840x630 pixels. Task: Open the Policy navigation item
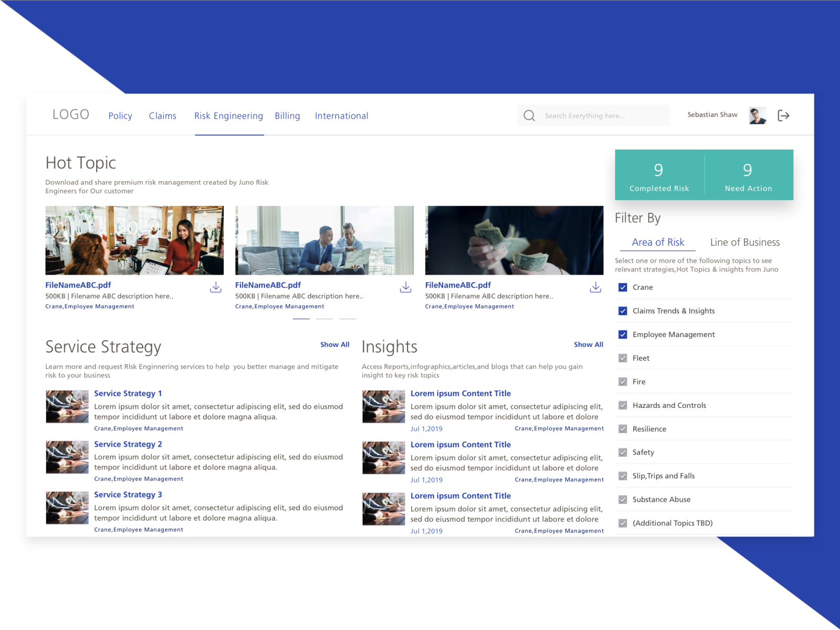coord(120,115)
